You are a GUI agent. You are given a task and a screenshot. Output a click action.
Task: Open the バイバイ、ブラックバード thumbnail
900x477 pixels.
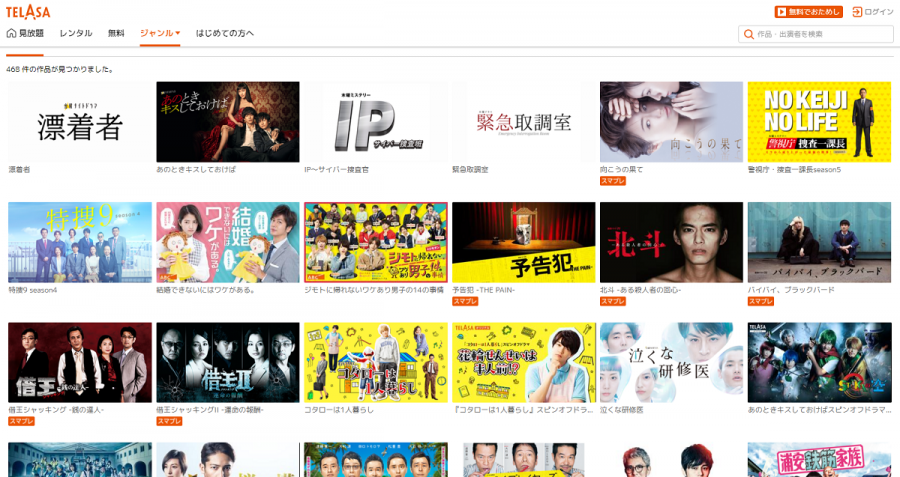click(819, 242)
